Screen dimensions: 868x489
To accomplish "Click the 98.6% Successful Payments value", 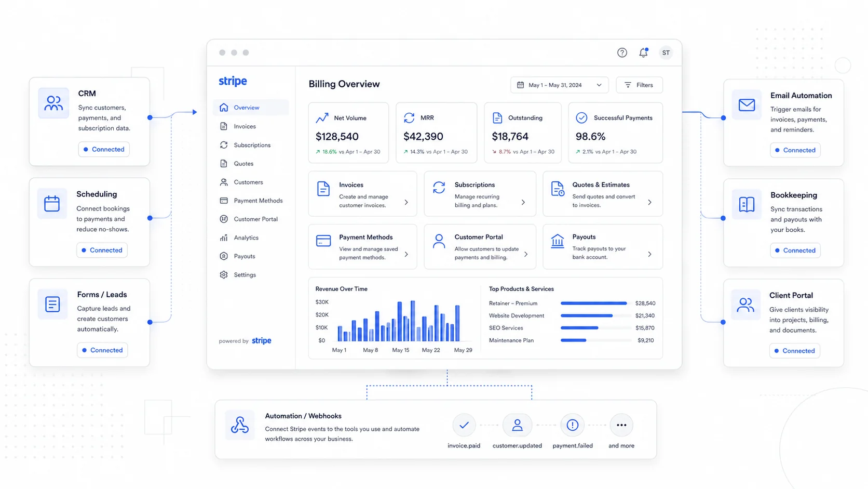I will point(590,137).
